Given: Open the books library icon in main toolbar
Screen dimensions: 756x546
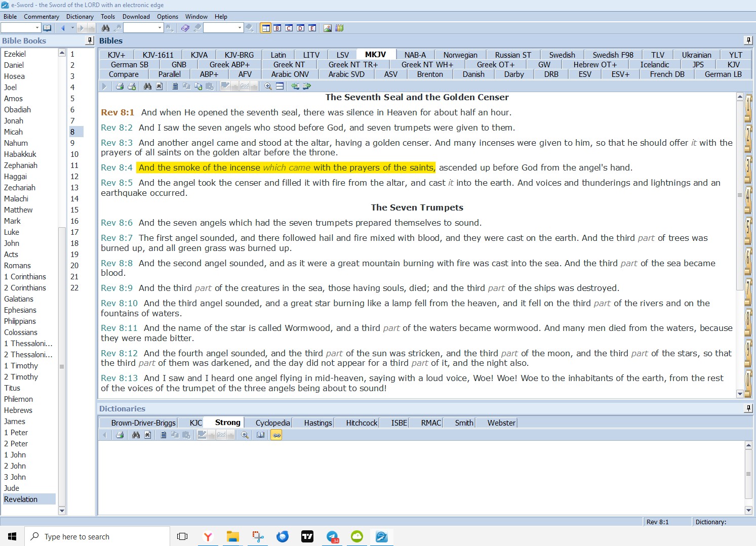Looking at the screenshot, I should (x=340, y=28).
